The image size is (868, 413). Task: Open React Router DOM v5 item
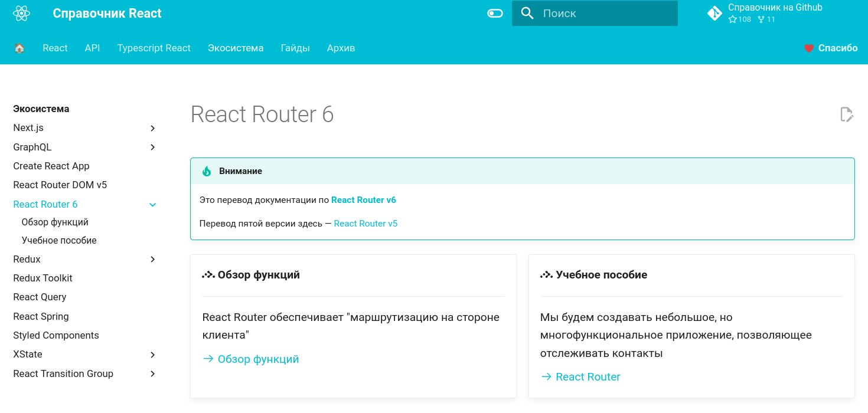coord(60,185)
